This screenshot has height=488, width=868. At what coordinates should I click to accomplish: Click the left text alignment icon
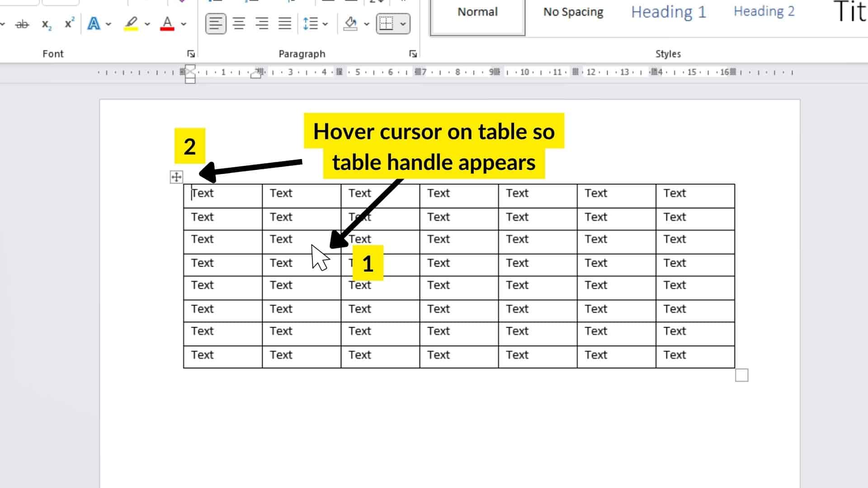pos(215,24)
